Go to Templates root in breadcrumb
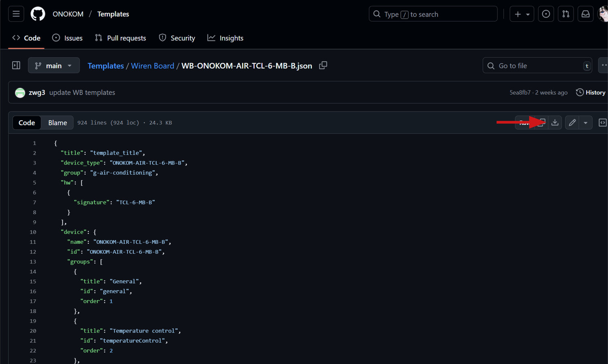 coord(106,66)
